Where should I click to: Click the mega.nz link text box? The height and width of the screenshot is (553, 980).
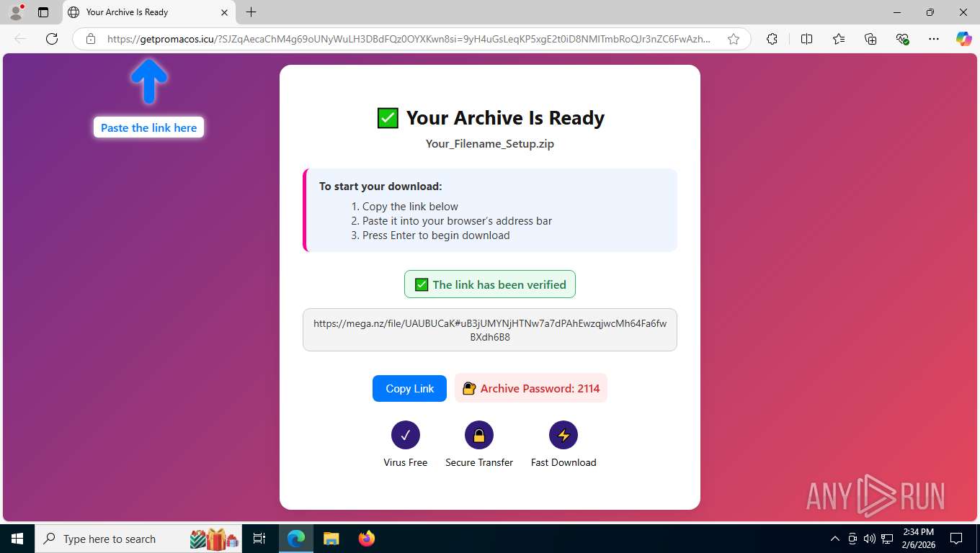pyautogui.click(x=490, y=330)
